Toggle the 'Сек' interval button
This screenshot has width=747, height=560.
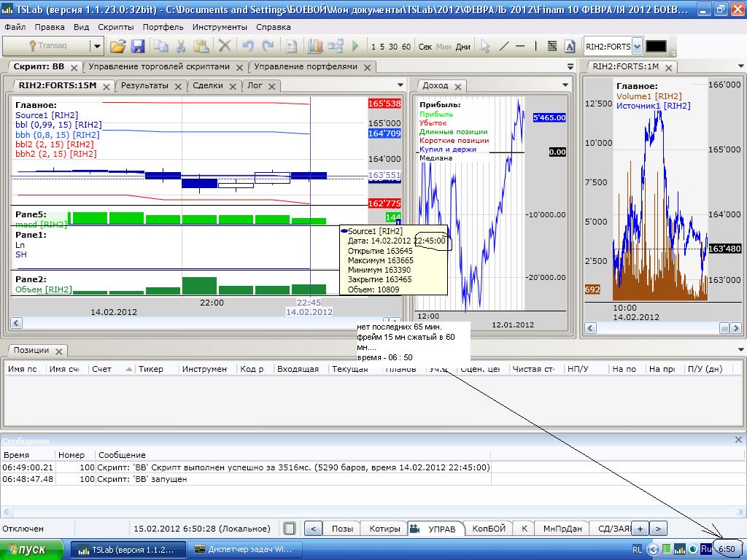point(425,47)
